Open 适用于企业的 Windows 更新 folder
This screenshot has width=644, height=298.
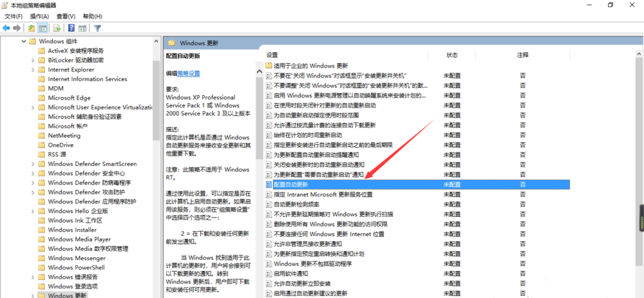click(x=311, y=66)
